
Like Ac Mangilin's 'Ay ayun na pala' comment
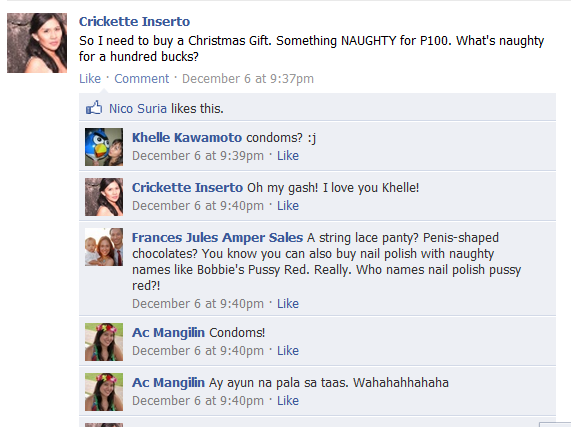288,401
